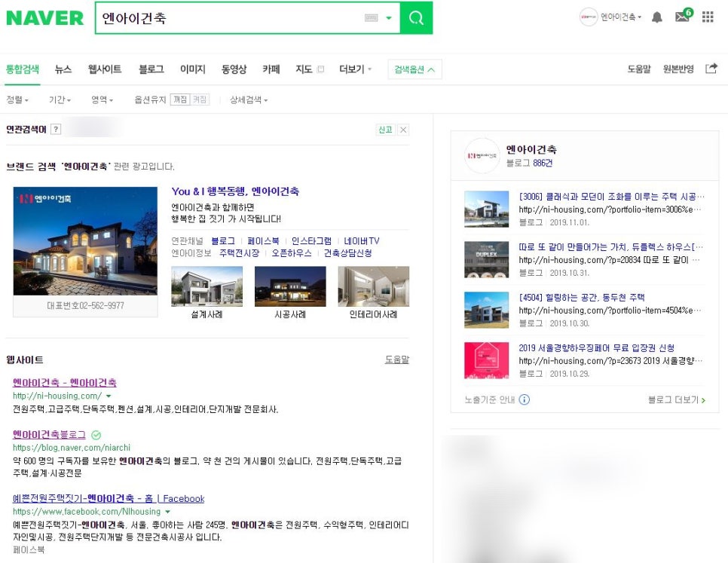The image size is (728, 563).
Task: Click the 인테리어사례 thumbnail image
Action: (374, 286)
